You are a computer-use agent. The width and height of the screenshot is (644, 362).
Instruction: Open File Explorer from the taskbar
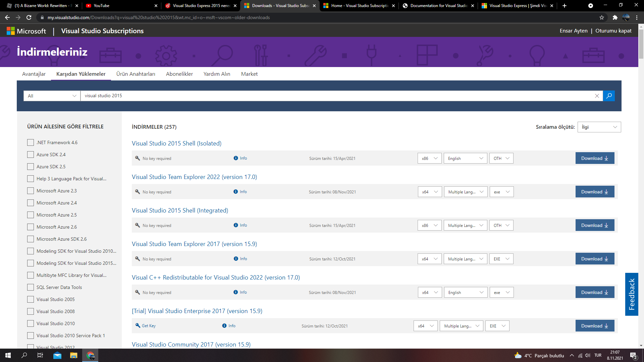(x=74, y=355)
